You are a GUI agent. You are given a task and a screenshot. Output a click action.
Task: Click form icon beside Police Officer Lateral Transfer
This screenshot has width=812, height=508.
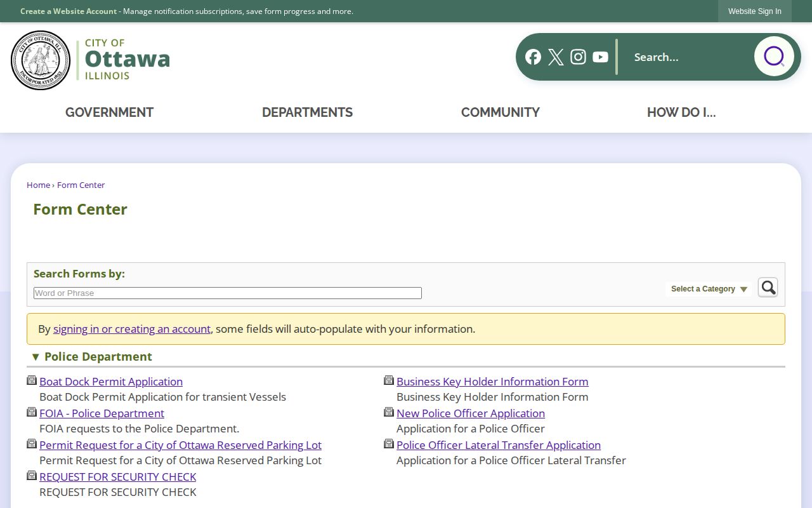(x=389, y=444)
